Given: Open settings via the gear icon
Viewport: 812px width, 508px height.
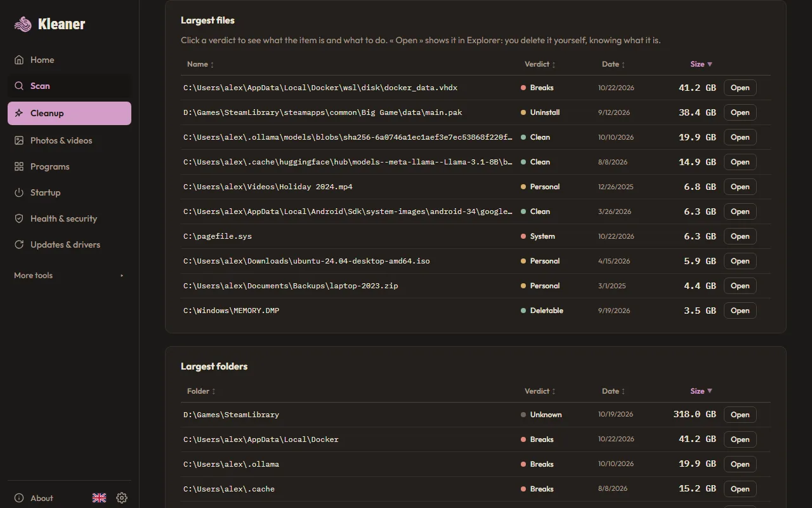Looking at the screenshot, I should coord(122,498).
